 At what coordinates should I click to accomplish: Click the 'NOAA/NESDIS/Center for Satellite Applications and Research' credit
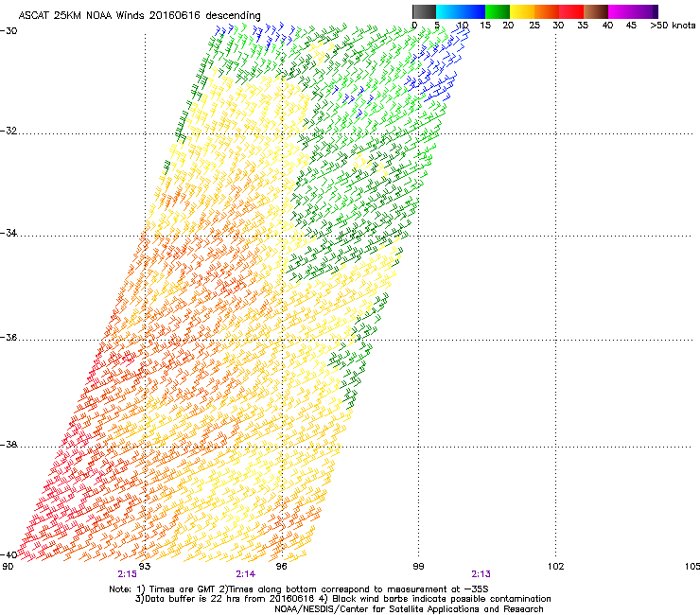(409, 609)
